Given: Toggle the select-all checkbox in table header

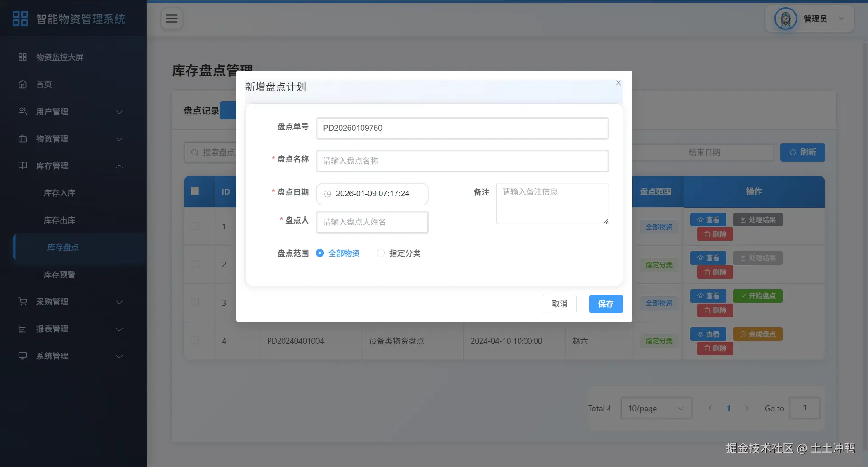Looking at the screenshot, I should [x=195, y=191].
